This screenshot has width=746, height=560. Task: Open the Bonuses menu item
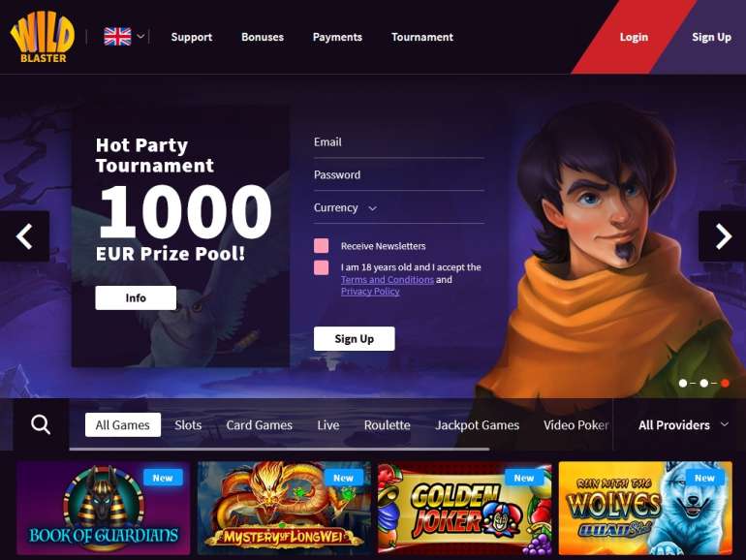[x=263, y=37]
